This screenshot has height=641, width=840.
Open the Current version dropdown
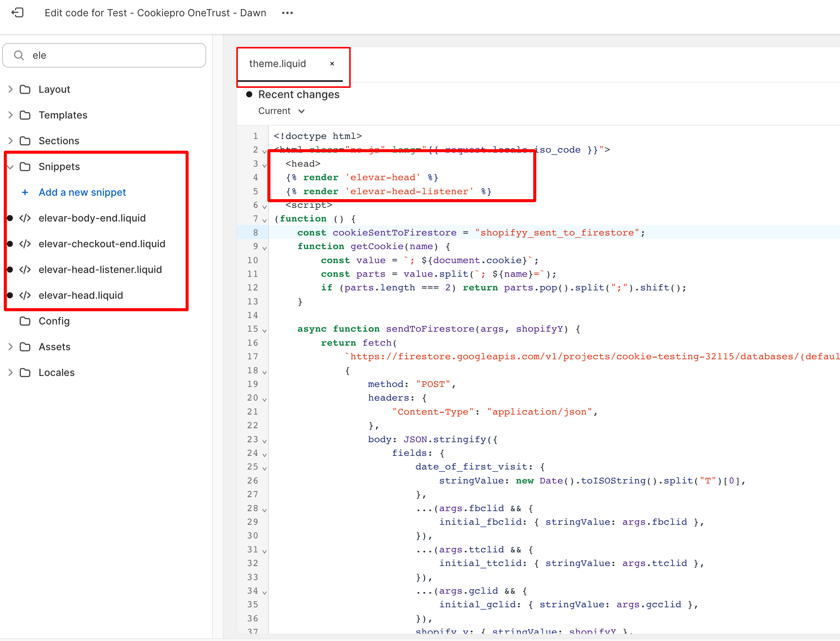[281, 111]
